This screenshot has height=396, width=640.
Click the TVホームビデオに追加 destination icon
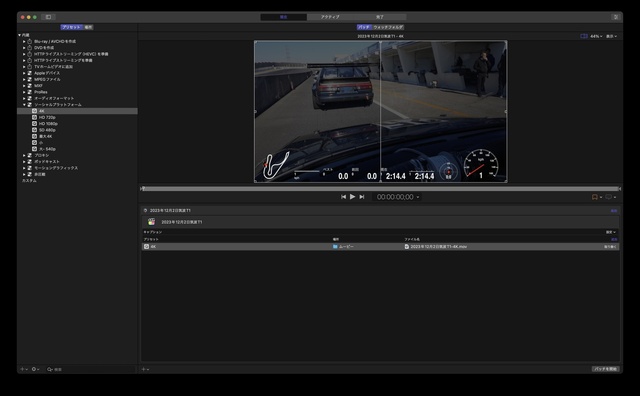pos(29,67)
